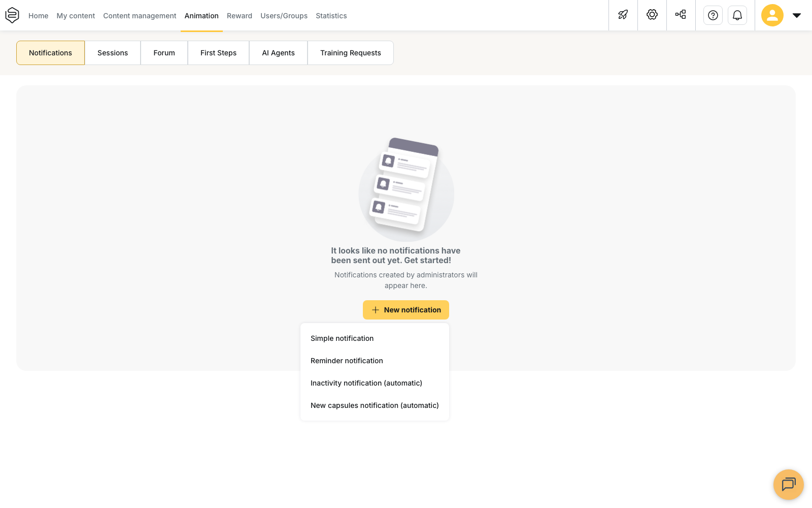The height and width of the screenshot is (508, 812).
Task: Open Content management menu
Action: (140, 16)
